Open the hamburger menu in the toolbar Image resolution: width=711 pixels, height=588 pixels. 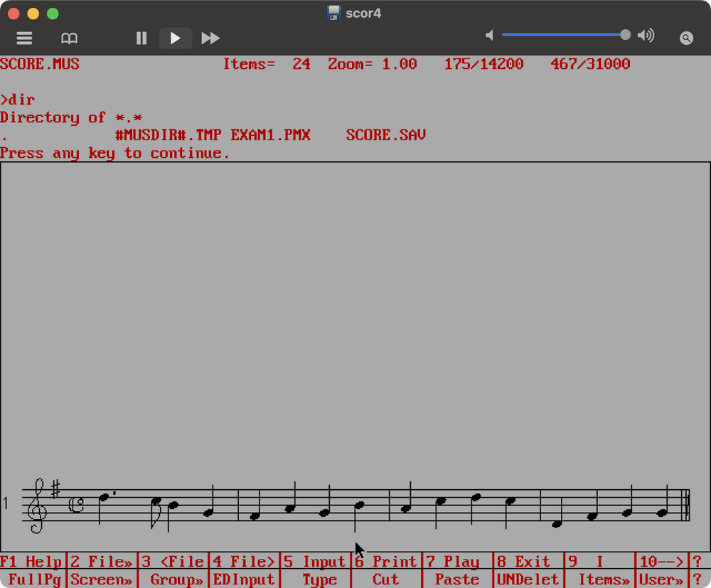(x=24, y=38)
